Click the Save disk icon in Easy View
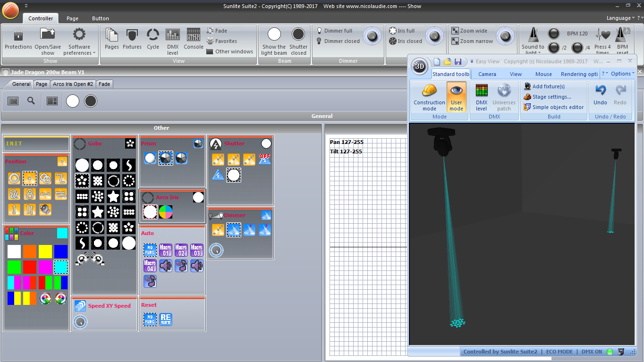Screen dimensions: 644x362 click(x=458, y=62)
